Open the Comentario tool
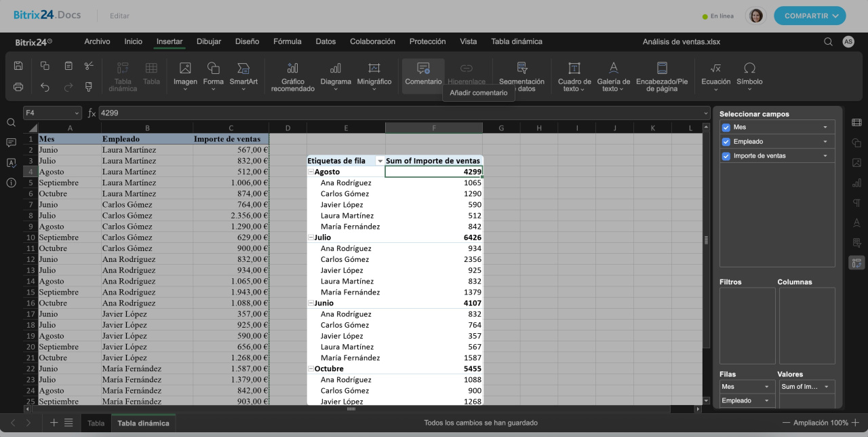 click(x=423, y=75)
